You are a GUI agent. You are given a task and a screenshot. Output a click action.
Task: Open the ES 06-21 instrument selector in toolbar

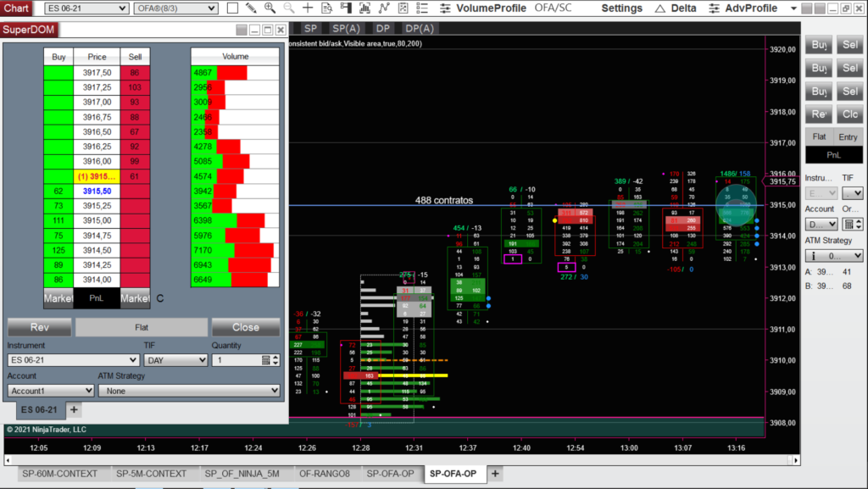[x=87, y=8]
